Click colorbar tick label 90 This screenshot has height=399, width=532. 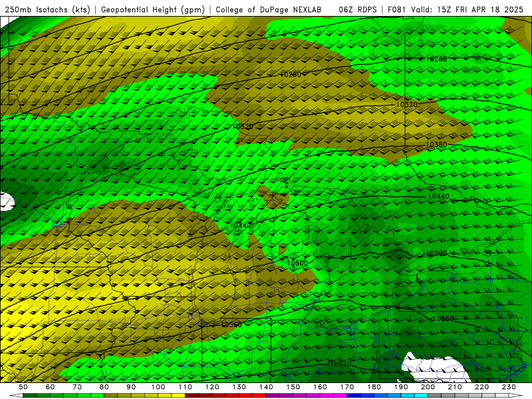click(x=131, y=387)
